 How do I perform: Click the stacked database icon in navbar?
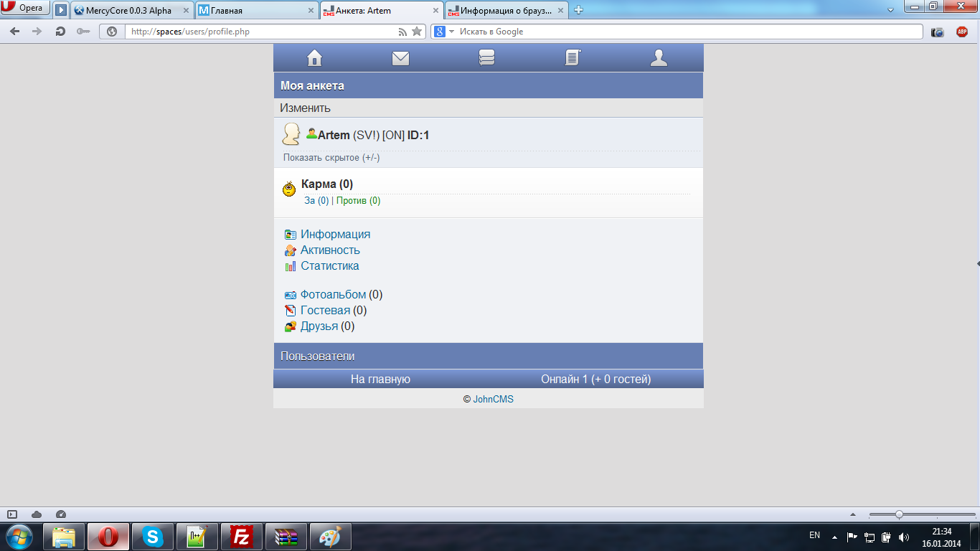coord(486,58)
